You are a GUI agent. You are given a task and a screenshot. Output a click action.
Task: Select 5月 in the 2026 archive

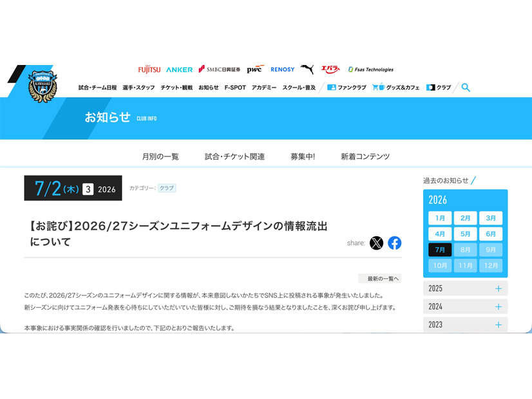tap(466, 234)
